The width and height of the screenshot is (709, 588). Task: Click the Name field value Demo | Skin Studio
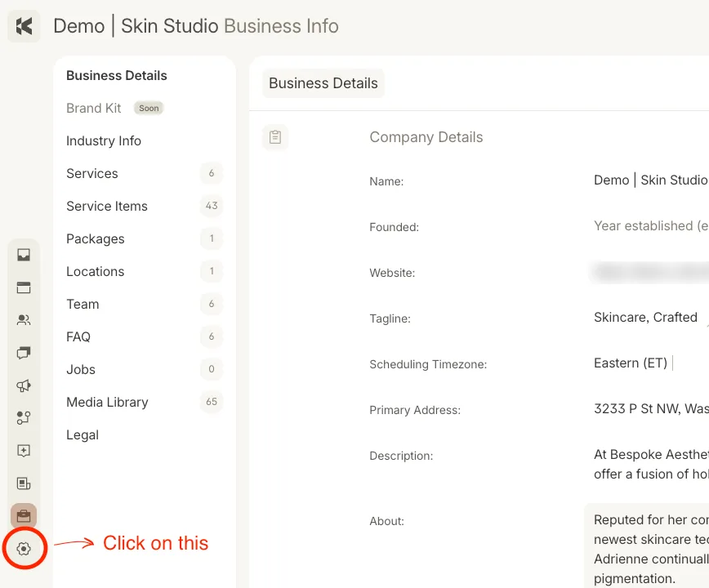[x=651, y=180]
